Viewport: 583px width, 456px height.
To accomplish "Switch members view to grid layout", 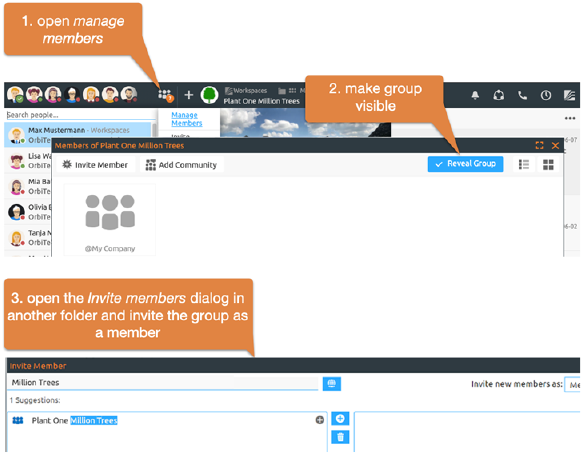I will (548, 164).
